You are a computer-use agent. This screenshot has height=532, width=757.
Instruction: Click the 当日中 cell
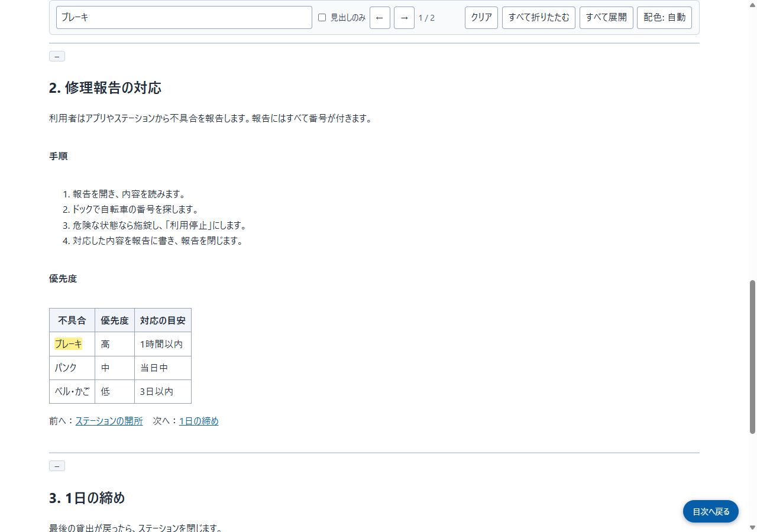[x=163, y=368]
